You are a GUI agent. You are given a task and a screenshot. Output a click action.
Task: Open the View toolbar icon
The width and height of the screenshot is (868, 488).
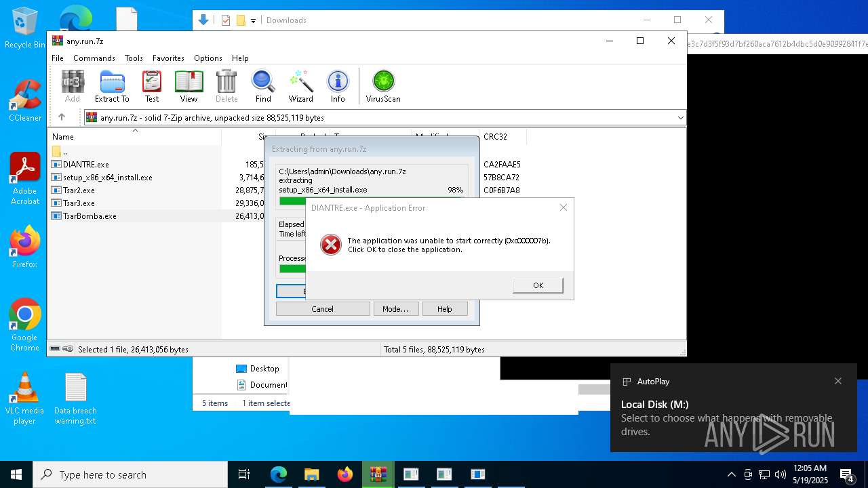pyautogui.click(x=189, y=86)
